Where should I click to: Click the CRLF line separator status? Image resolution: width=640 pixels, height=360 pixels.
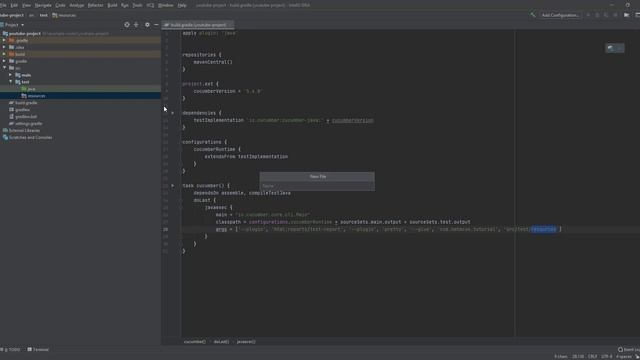point(592,357)
